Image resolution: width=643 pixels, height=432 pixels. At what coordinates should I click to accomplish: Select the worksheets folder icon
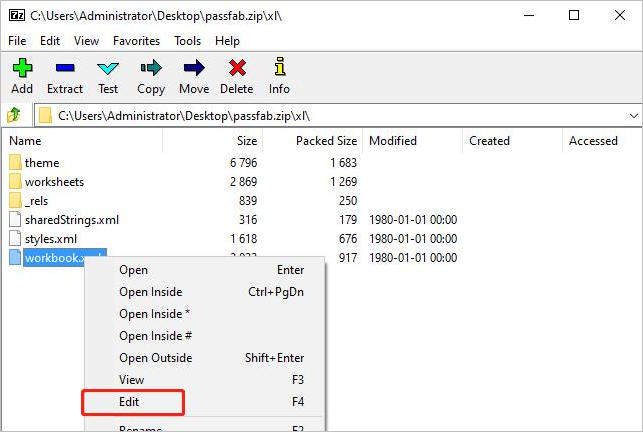[15, 181]
